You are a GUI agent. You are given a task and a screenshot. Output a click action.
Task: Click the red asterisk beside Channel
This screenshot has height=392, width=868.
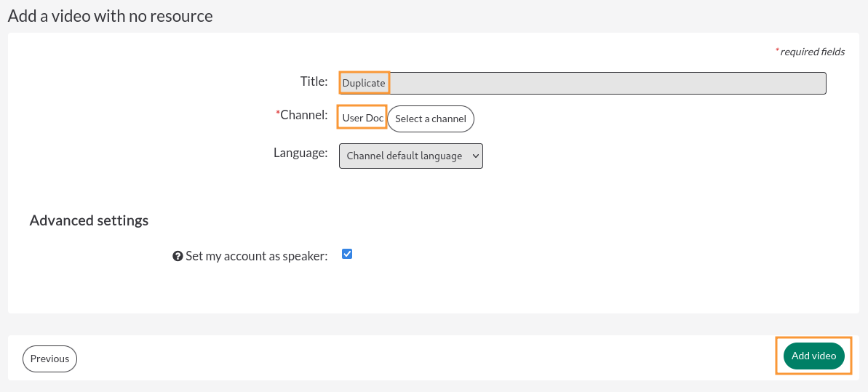278,113
